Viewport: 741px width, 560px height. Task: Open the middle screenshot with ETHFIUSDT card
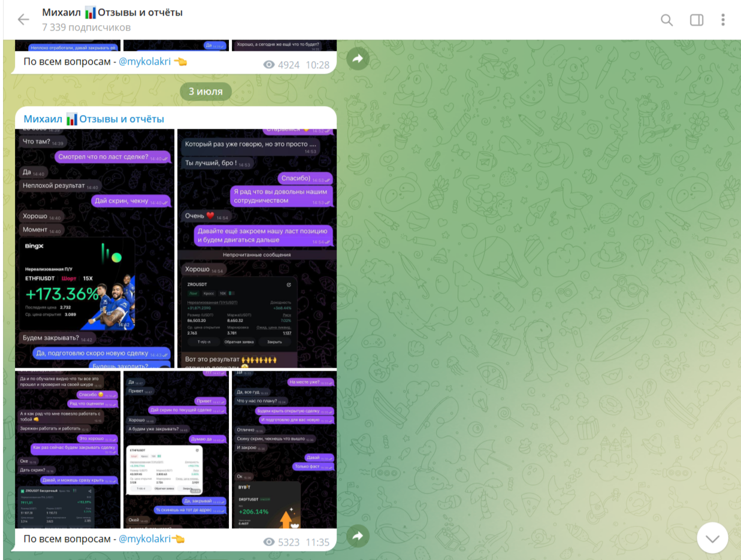pos(176,449)
